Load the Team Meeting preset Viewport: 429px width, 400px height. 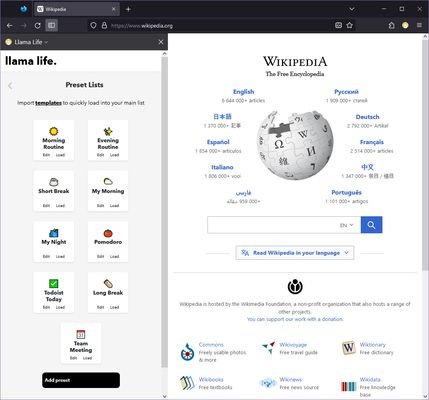[x=88, y=358]
